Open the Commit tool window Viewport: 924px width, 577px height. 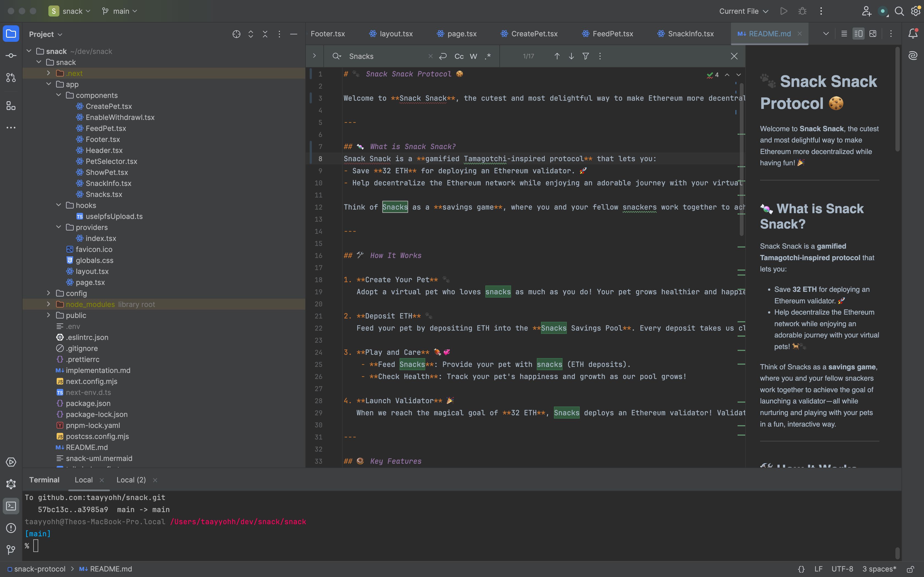(x=11, y=56)
